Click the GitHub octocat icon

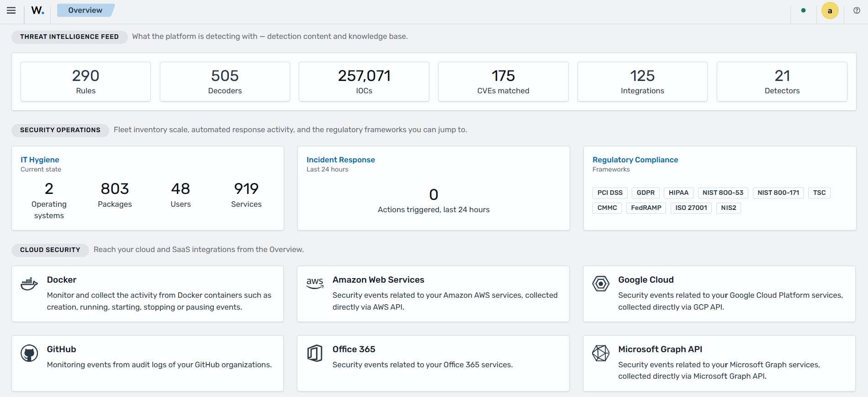point(29,353)
